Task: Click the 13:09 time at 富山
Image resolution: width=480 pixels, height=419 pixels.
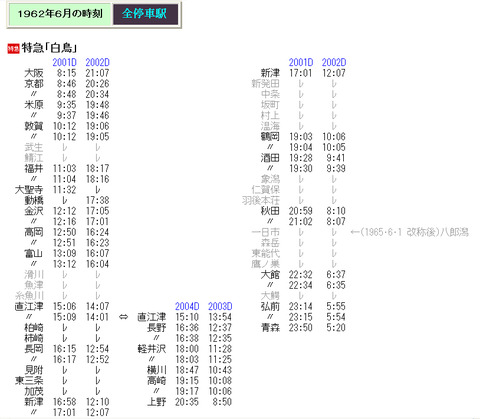Action: (65, 254)
